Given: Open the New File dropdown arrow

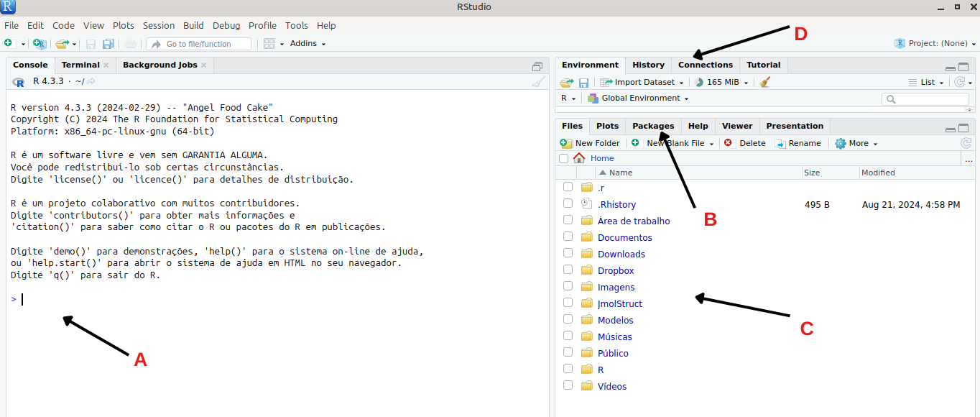Looking at the screenshot, I should 23,44.
